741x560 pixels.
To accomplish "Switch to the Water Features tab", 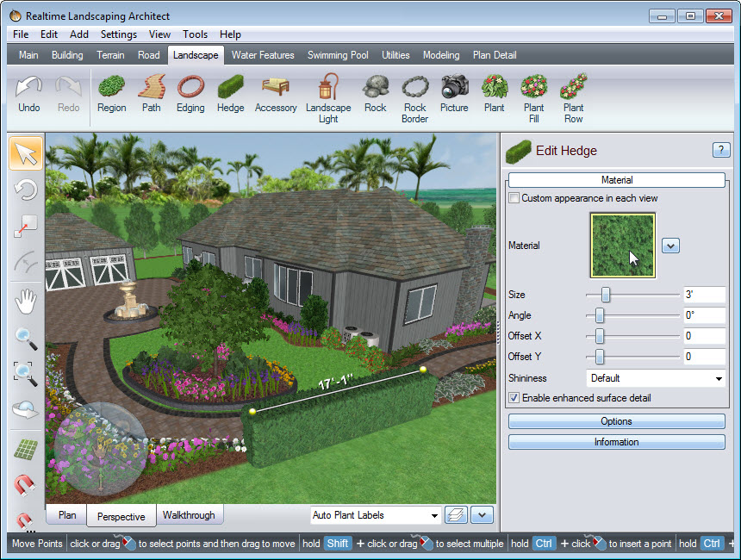I will point(263,55).
